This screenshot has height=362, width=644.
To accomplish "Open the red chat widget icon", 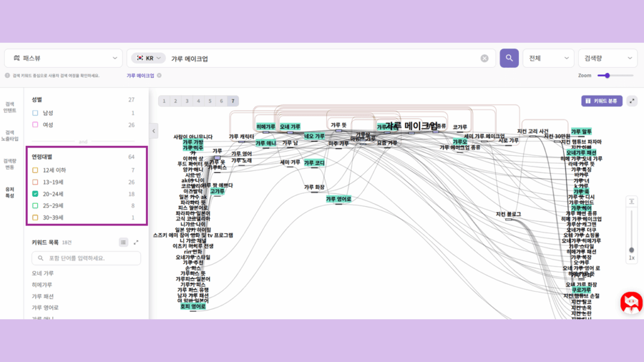I will tap(631, 302).
